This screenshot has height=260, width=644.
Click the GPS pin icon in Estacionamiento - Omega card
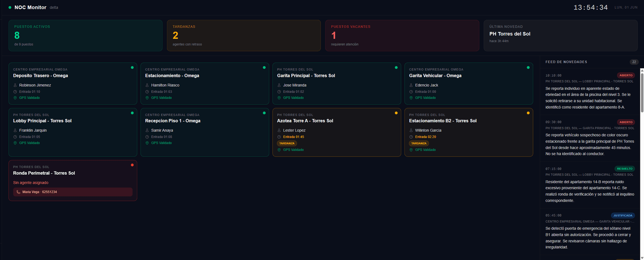tap(147, 98)
